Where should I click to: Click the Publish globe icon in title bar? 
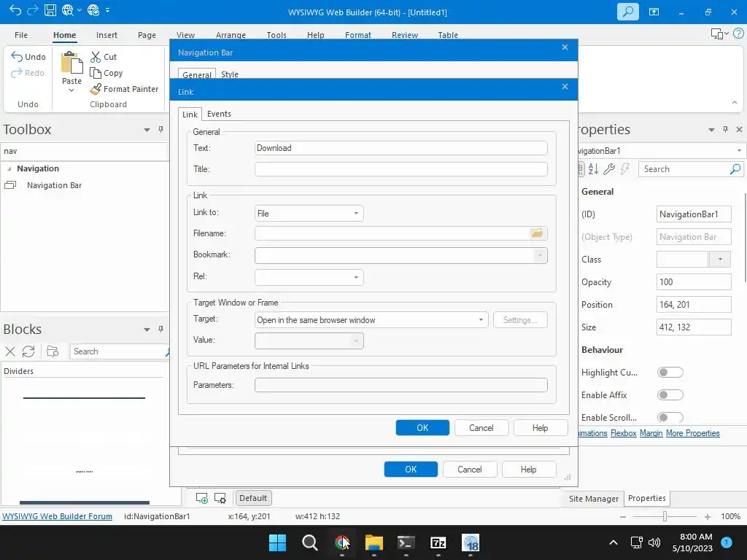pyautogui.click(x=93, y=10)
